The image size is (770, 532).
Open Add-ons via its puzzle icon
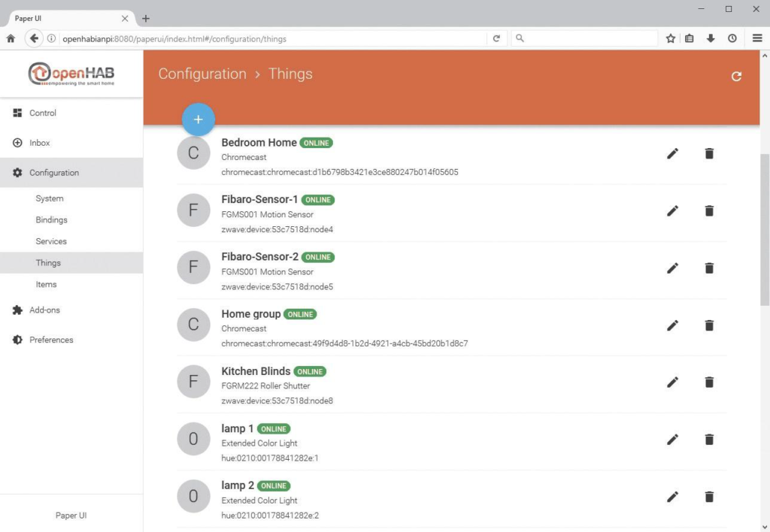pos(18,310)
